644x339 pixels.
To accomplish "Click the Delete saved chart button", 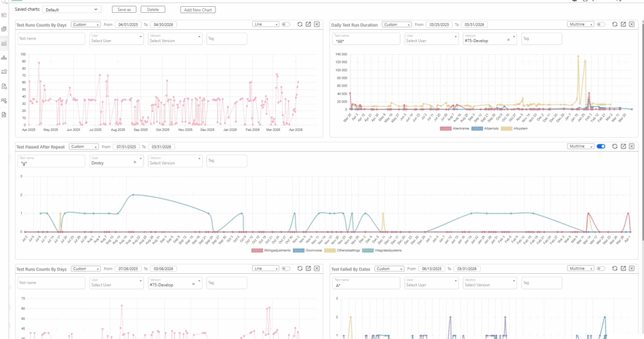I will 153,9.
